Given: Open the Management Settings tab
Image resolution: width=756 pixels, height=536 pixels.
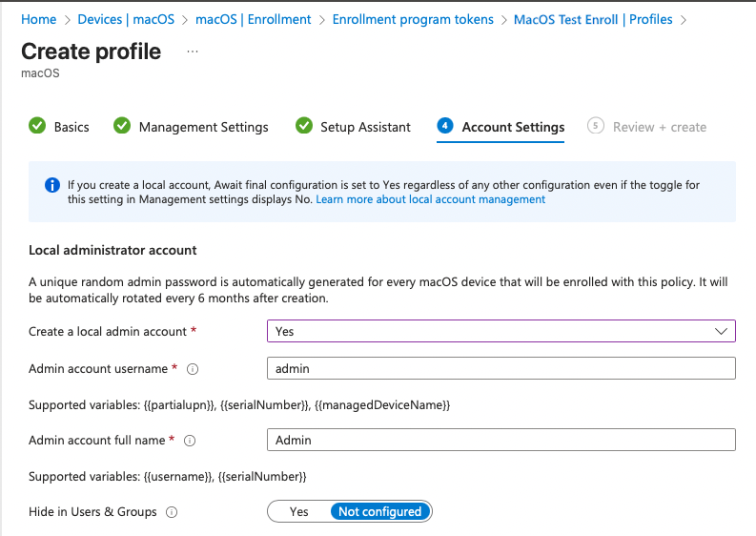Looking at the screenshot, I should (x=203, y=127).
